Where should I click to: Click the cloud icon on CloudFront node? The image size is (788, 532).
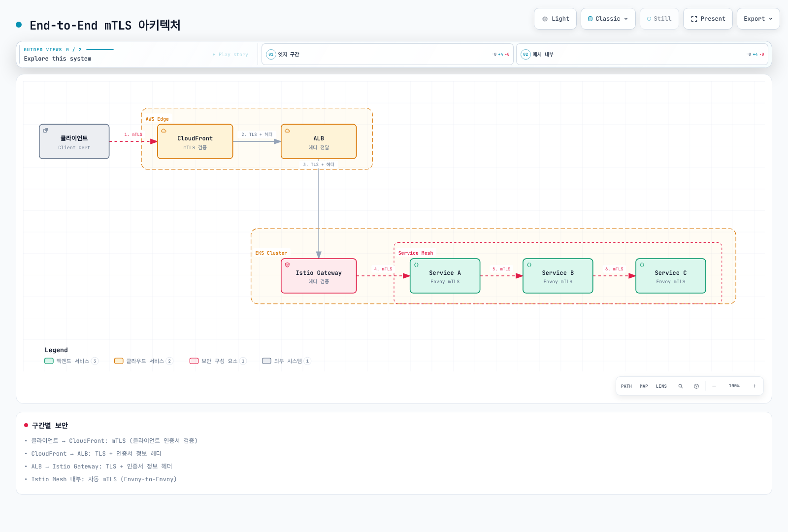point(164,131)
